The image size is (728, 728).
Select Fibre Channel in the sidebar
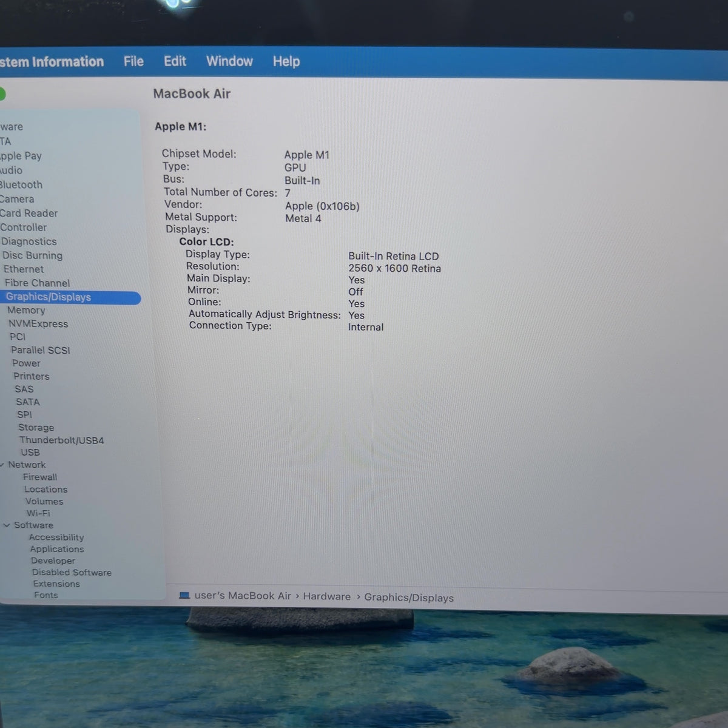click(37, 283)
